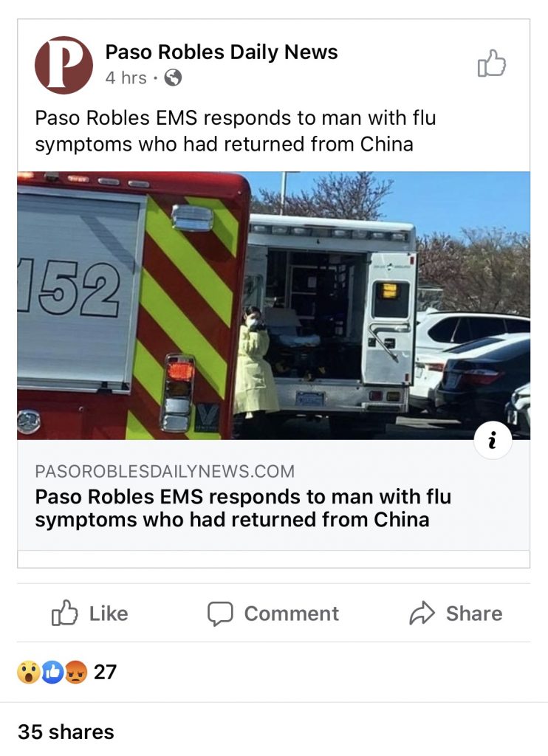
Task: View the 27 reactions count
Action: click(105, 672)
